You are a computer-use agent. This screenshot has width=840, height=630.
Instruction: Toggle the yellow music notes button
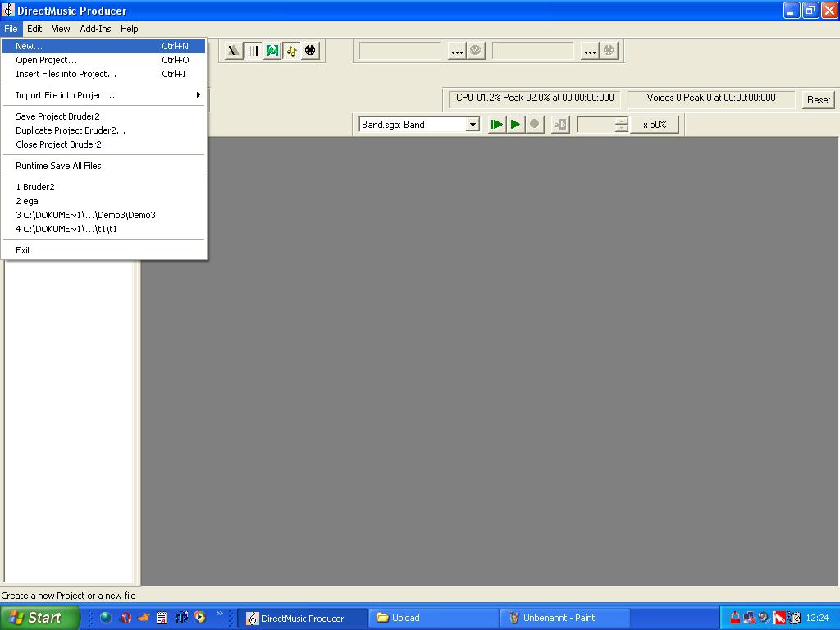(x=291, y=51)
